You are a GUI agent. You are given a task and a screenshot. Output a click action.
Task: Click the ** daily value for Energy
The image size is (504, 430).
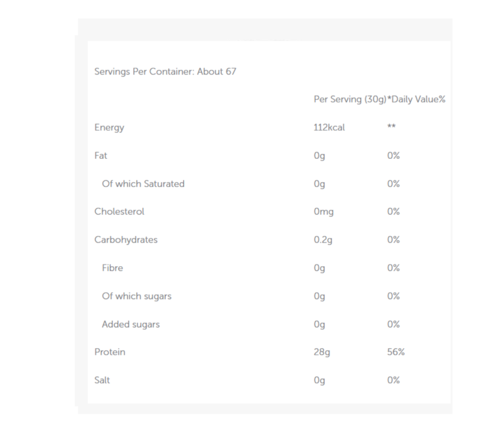click(391, 127)
